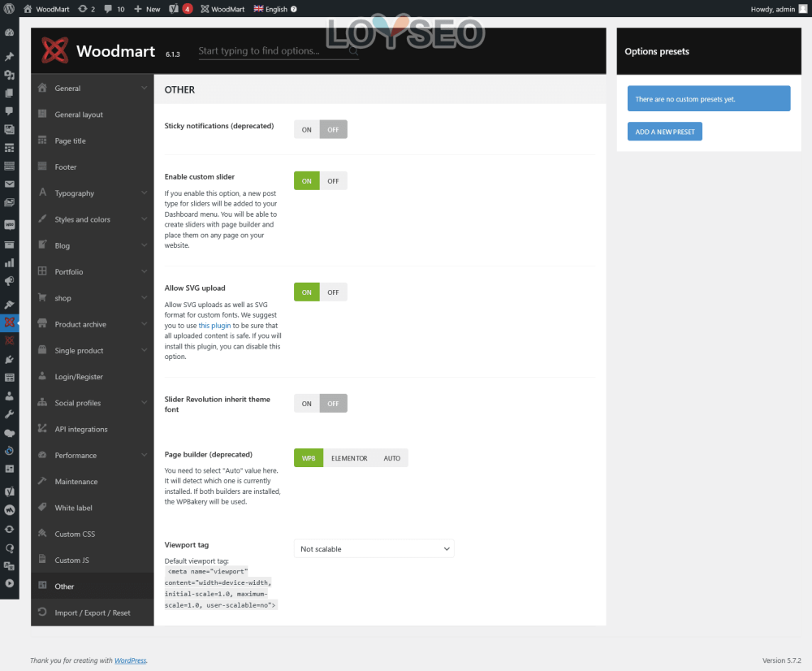Open White label settings
The height and width of the screenshot is (671, 812).
coord(93,507)
